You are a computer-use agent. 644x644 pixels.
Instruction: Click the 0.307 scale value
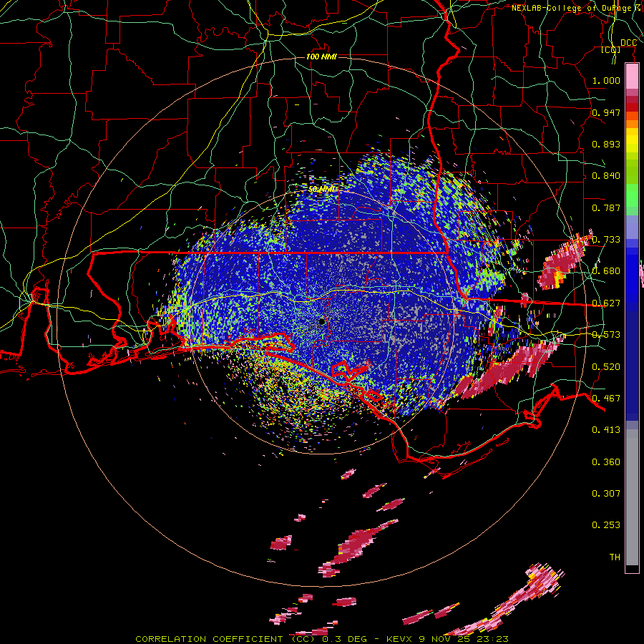tap(606, 493)
